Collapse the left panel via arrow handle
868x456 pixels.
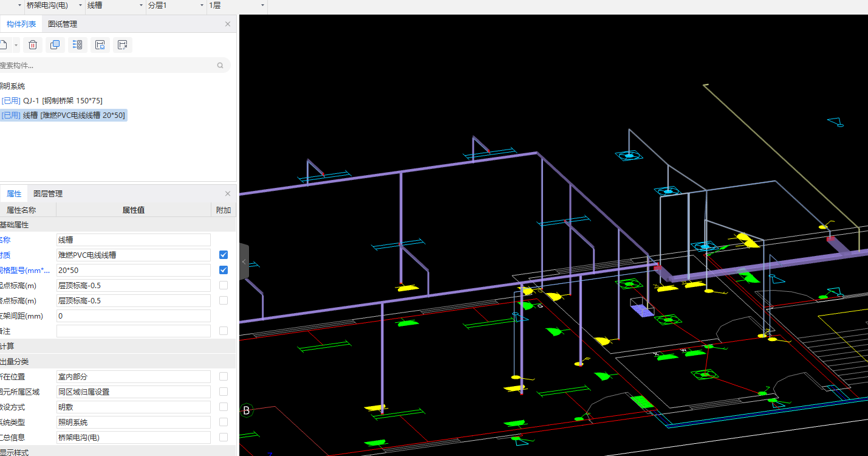[x=244, y=261]
